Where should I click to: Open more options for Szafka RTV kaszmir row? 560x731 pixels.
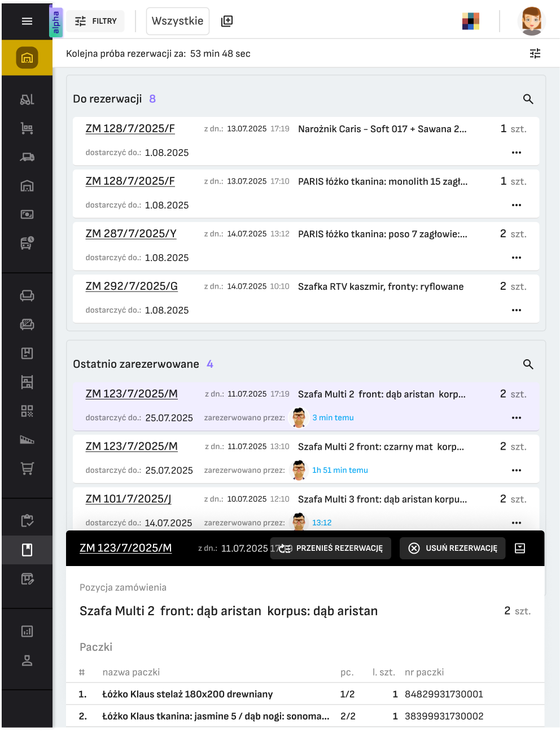(517, 310)
